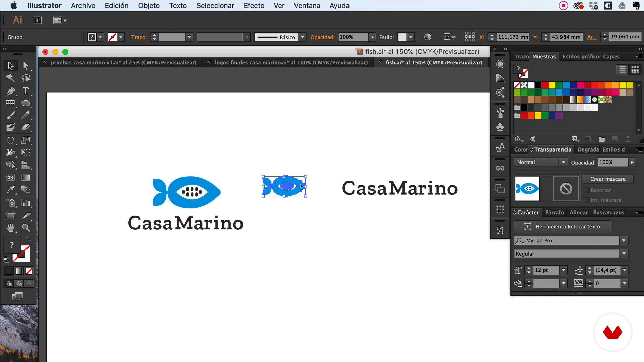Open the Links panel dock icon
This screenshot has width=644, height=362.
click(x=500, y=168)
